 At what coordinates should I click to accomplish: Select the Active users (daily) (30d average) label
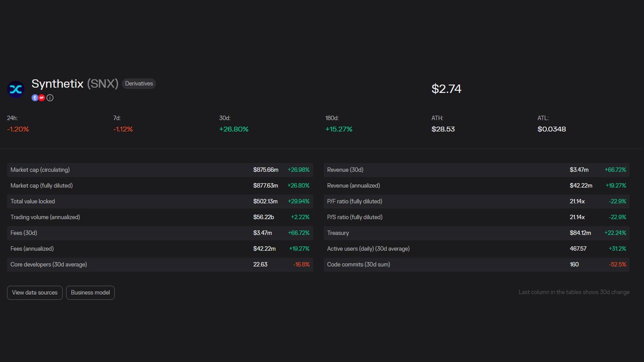tap(368, 249)
